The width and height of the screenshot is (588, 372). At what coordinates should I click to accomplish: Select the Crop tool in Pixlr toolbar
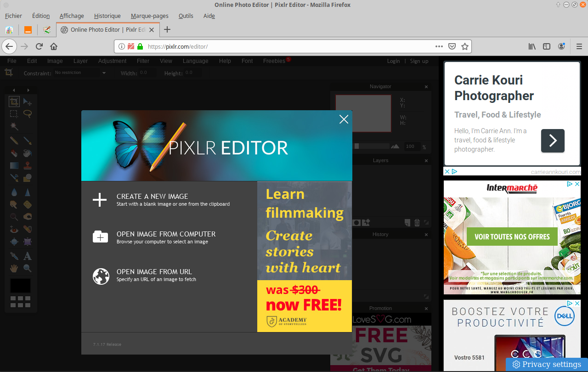tap(14, 102)
